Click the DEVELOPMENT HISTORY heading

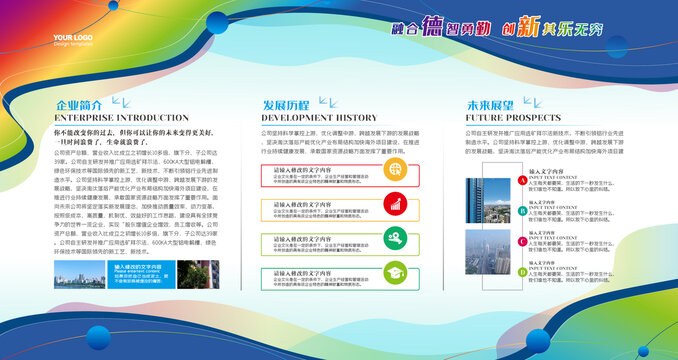coord(319,118)
